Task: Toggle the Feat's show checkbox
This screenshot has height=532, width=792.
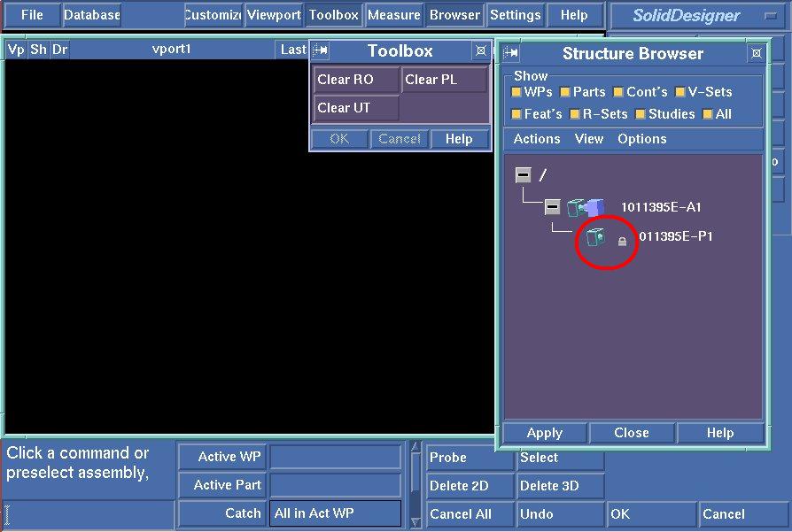Action: coord(516,114)
